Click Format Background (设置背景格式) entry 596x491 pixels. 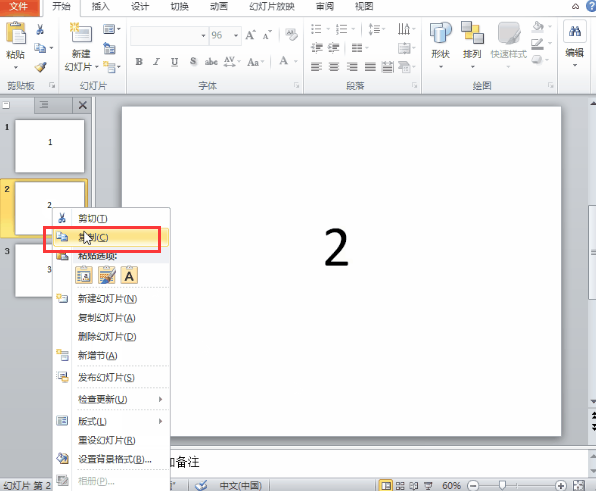(114, 459)
